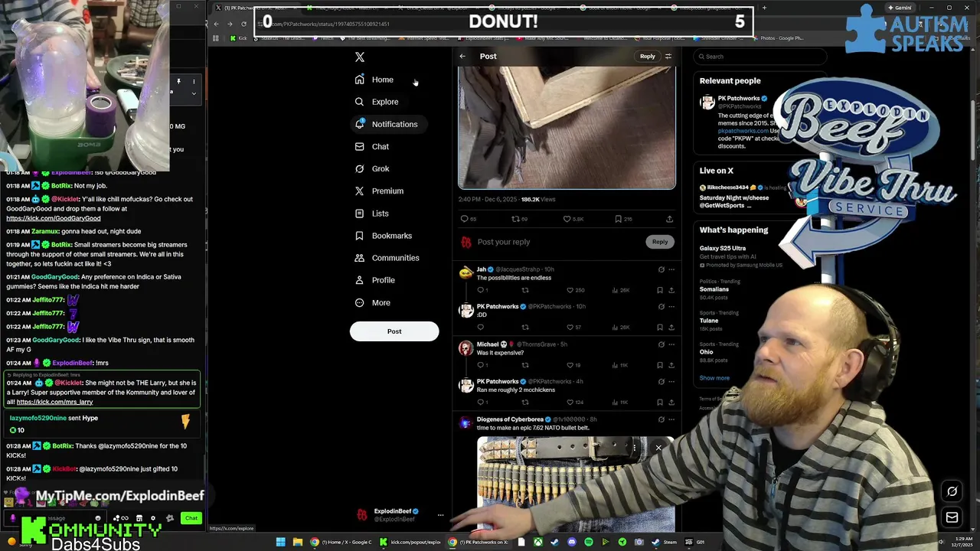Like PK Patchworks ':DD' reply with 57 likes
The width and height of the screenshot is (980, 551).
(x=573, y=328)
